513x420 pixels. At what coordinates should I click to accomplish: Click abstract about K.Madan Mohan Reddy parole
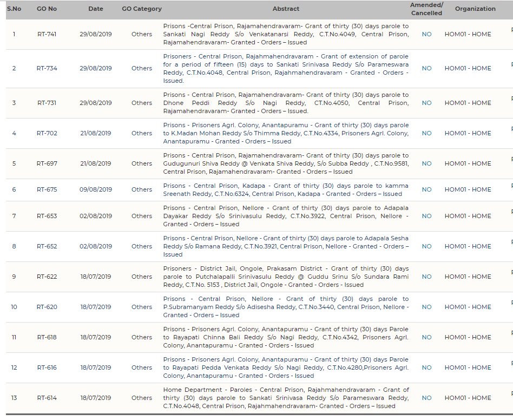286,134
